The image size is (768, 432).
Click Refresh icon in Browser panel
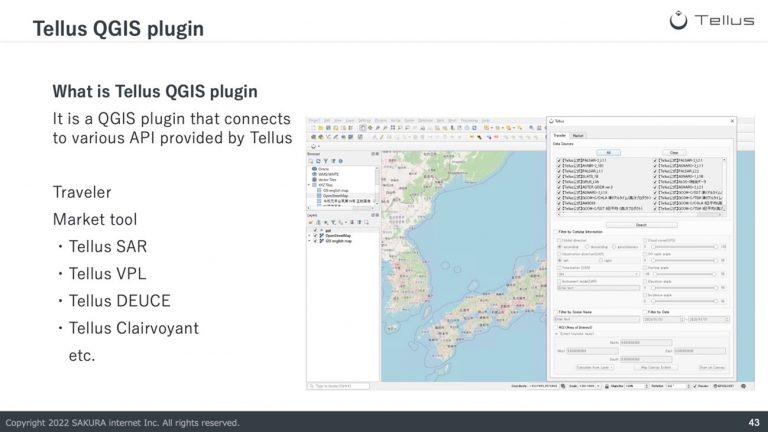click(318, 161)
